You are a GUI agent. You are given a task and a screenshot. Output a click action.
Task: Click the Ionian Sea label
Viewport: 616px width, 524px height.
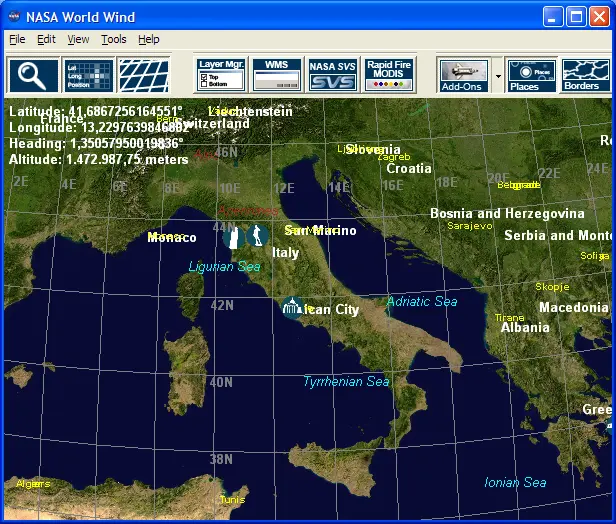(x=515, y=482)
